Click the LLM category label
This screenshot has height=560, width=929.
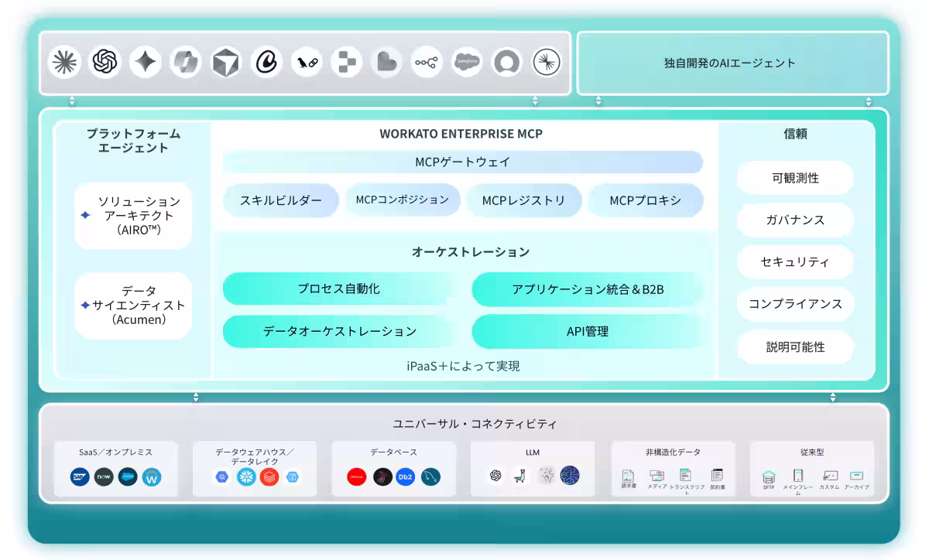[x=533, y=452]
